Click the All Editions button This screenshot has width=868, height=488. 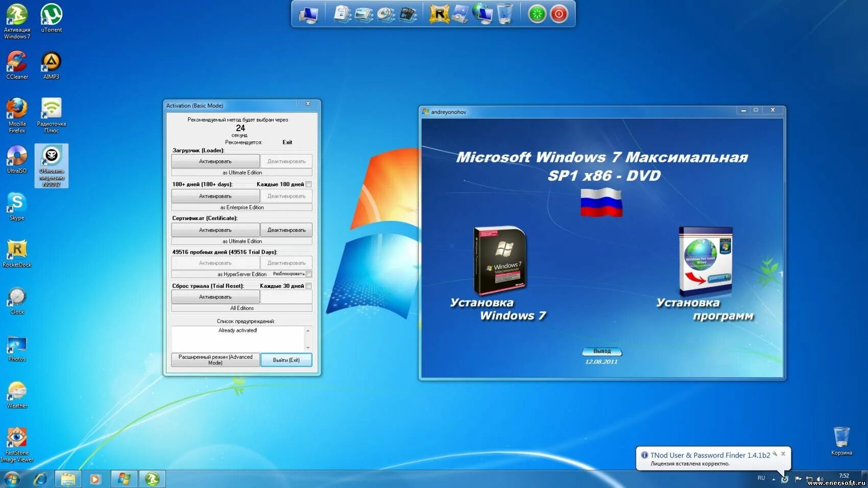pos(242,308)
